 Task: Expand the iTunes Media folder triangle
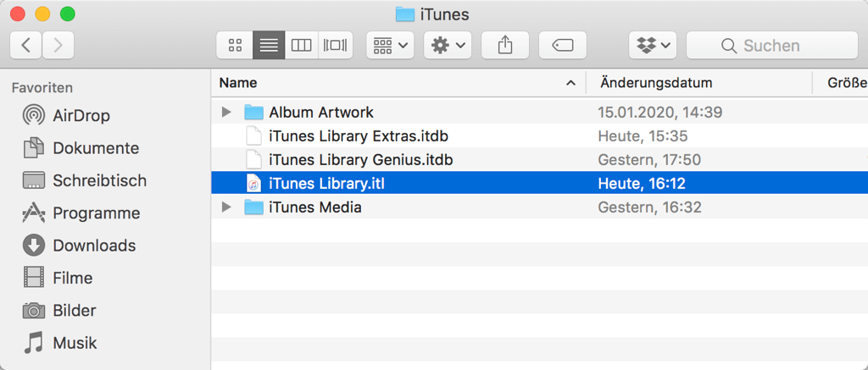pyautogui.click(x=225, y=208)
